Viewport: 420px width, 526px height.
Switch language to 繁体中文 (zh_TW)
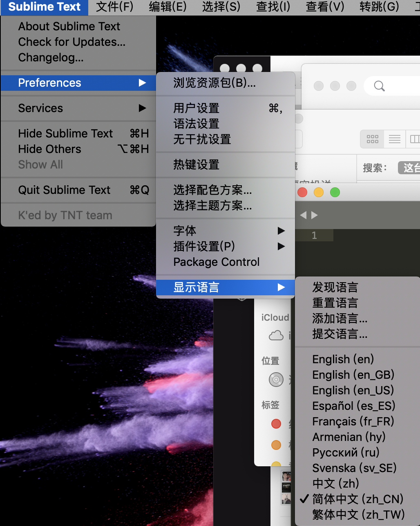pos(357,515)
